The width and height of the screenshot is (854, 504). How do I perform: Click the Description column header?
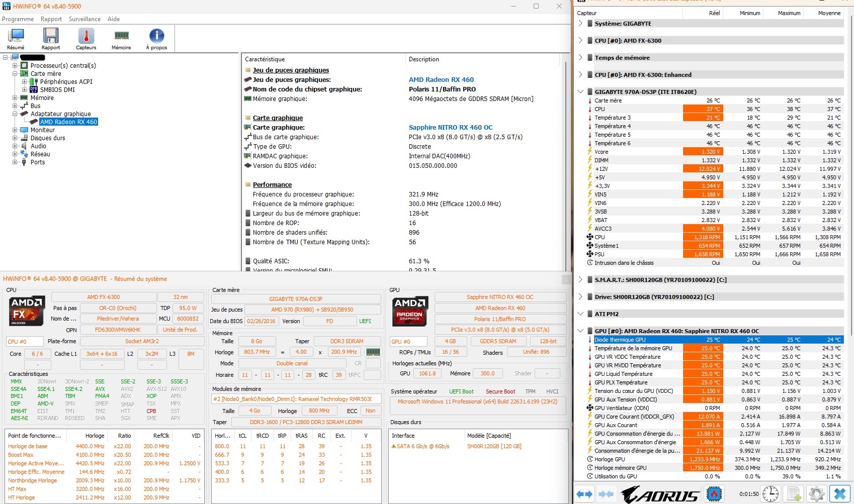pos(483,59)
